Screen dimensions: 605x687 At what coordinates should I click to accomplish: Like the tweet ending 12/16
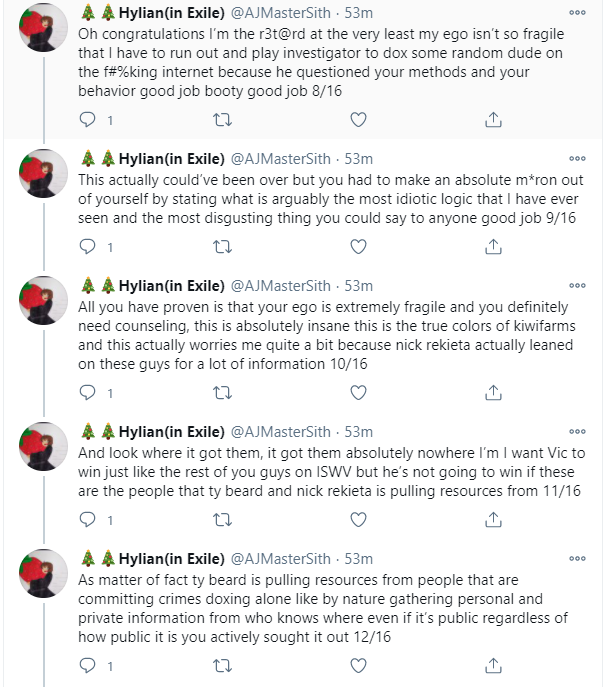click(358, 666)
